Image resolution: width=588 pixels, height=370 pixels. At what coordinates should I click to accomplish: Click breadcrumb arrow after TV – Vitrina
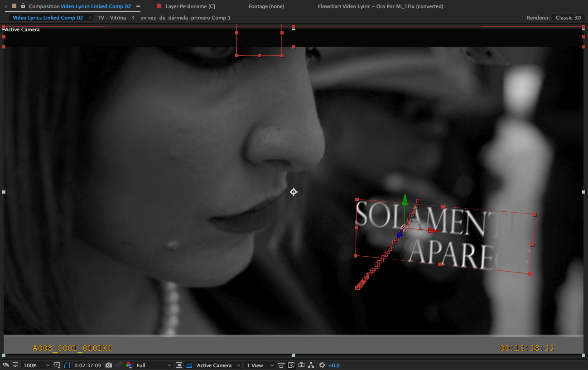(133, 18)
